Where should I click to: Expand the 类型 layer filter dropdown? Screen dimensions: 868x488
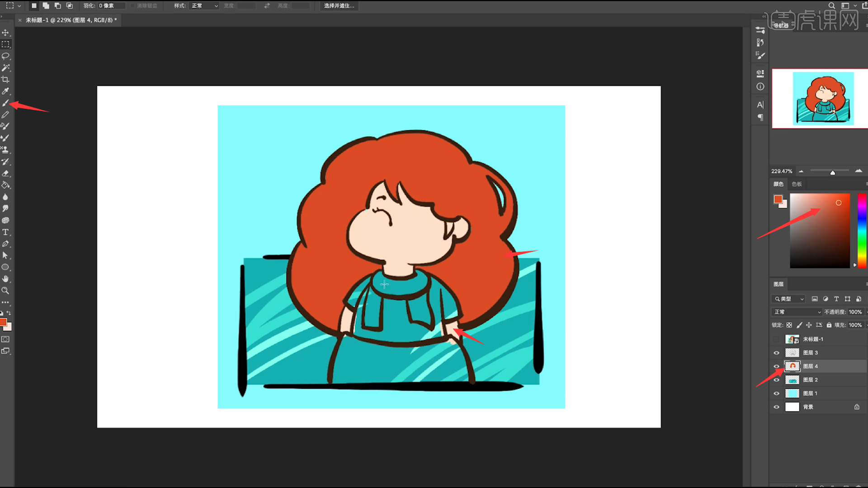(x=789, y=299)
